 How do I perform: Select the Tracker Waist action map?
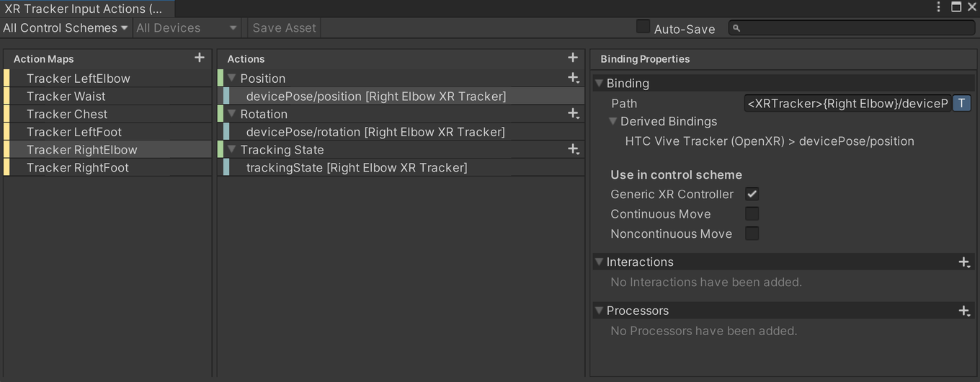click(x=108, y=96)
